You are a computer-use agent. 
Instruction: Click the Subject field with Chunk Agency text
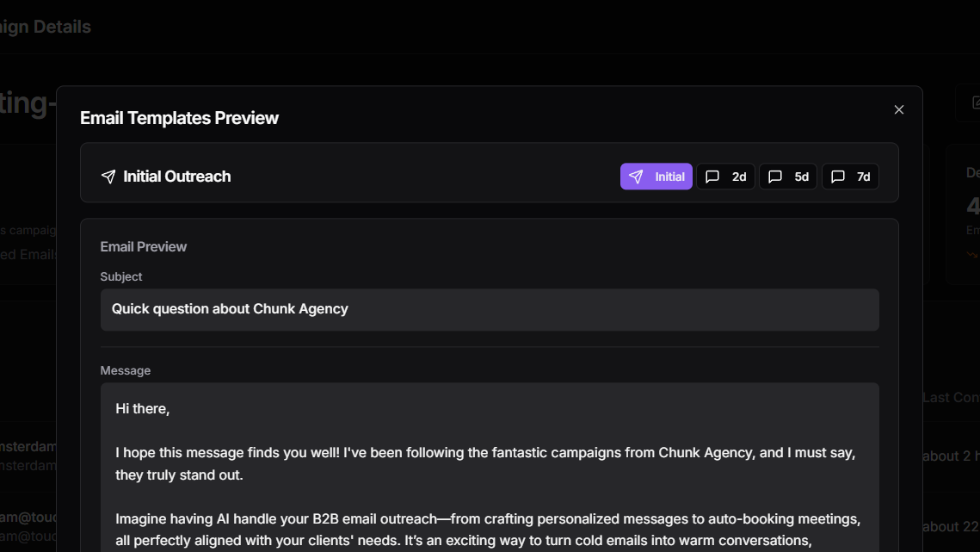click(489, 309)
